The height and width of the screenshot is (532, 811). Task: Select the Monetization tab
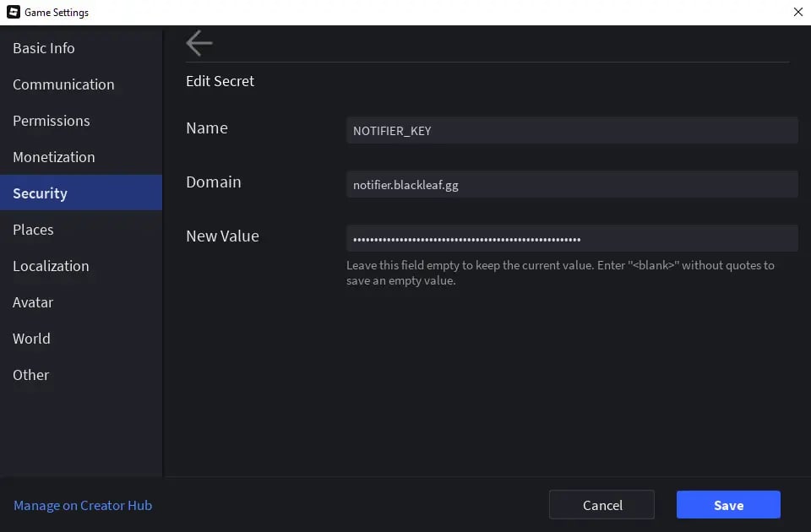[x=54, y=157]
